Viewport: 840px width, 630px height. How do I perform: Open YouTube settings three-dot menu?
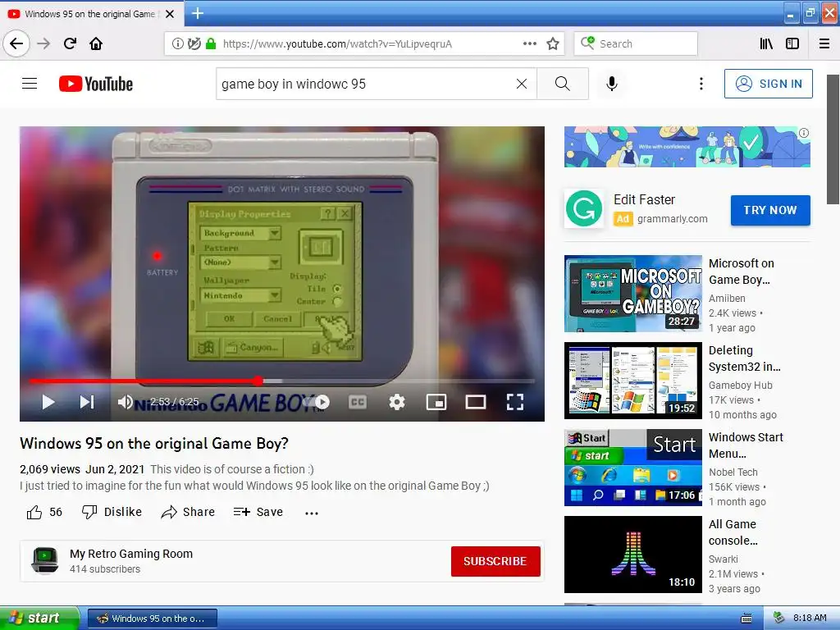(x=701, y=84)
